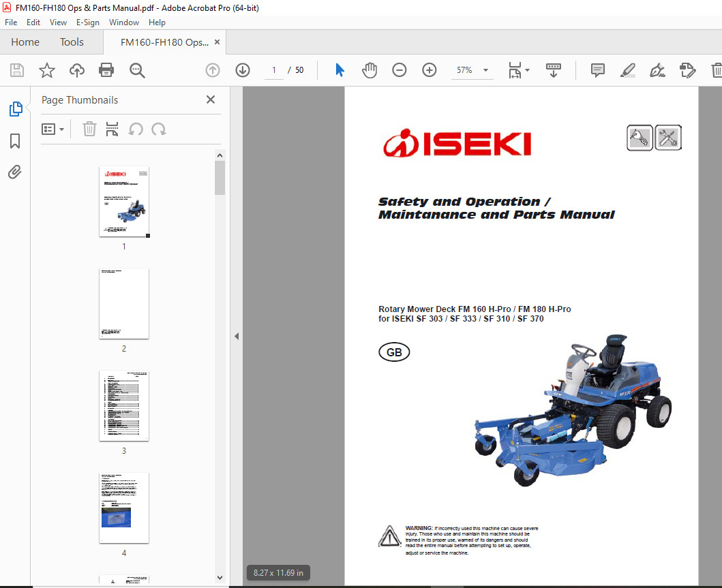Open the Window menu
Screen dimensions: 722x588
coord(124,22)
